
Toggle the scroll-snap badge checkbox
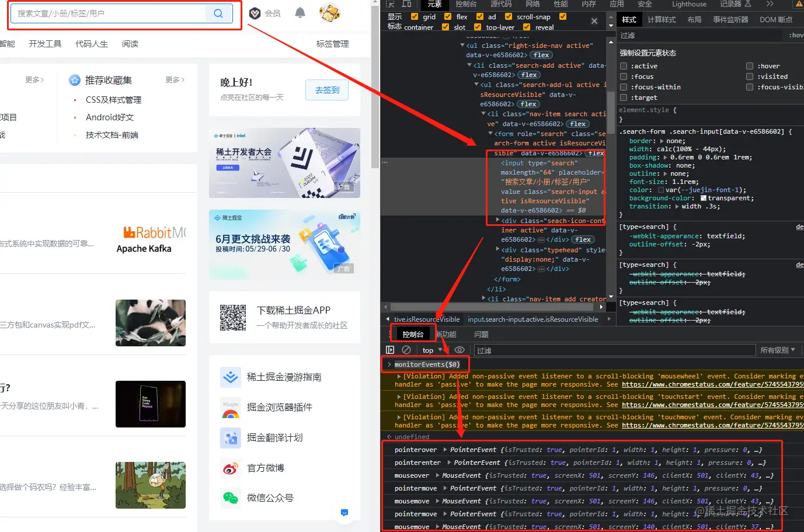tap(508, 17)
